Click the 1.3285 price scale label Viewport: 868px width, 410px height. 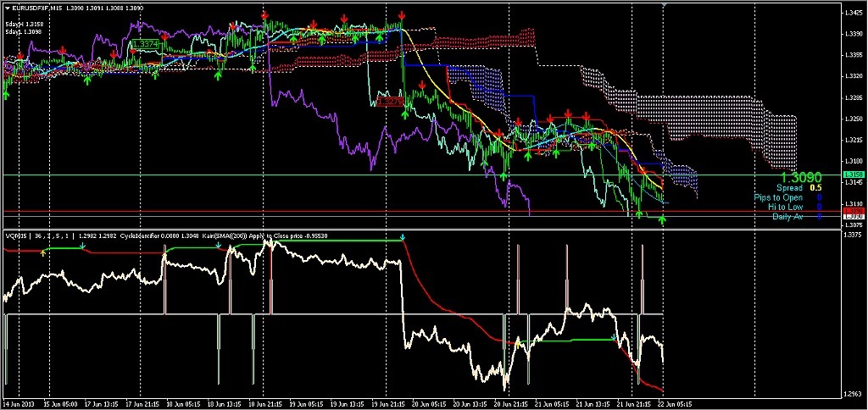click(x=853, y=98)
